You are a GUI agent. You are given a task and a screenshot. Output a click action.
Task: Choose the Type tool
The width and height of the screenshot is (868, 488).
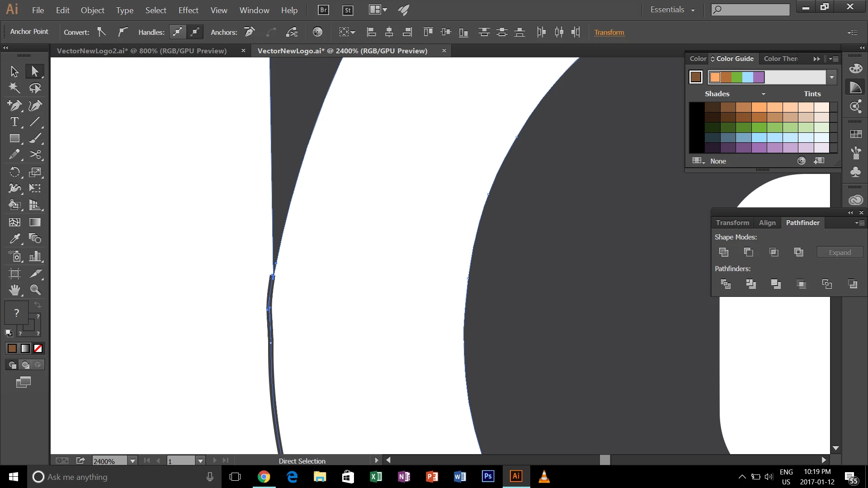point(14,122)
